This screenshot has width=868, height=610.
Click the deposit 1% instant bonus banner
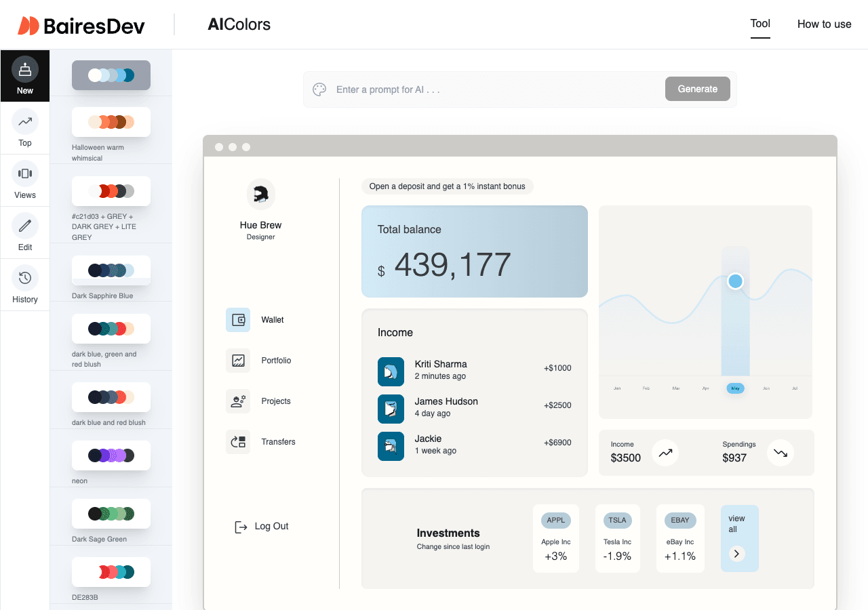tap(448, 186)
